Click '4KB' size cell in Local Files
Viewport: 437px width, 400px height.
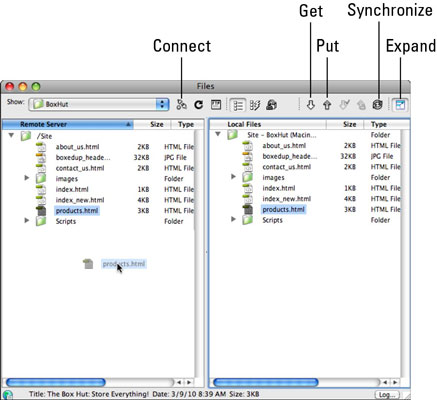350,199
